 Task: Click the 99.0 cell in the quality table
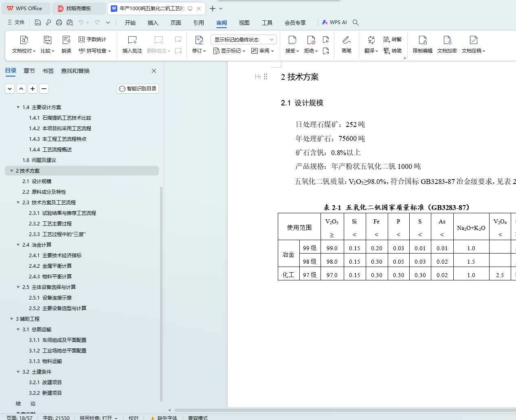[332, 248]
